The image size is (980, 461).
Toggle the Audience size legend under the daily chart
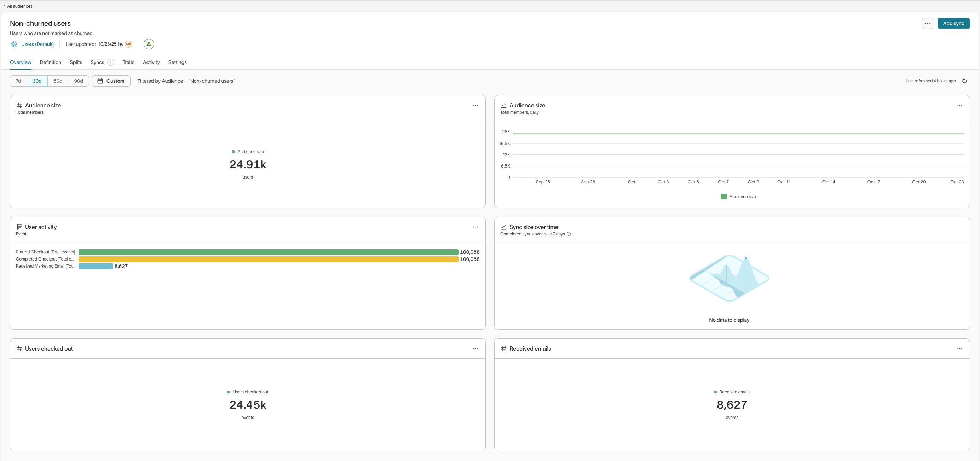point(738,197)
